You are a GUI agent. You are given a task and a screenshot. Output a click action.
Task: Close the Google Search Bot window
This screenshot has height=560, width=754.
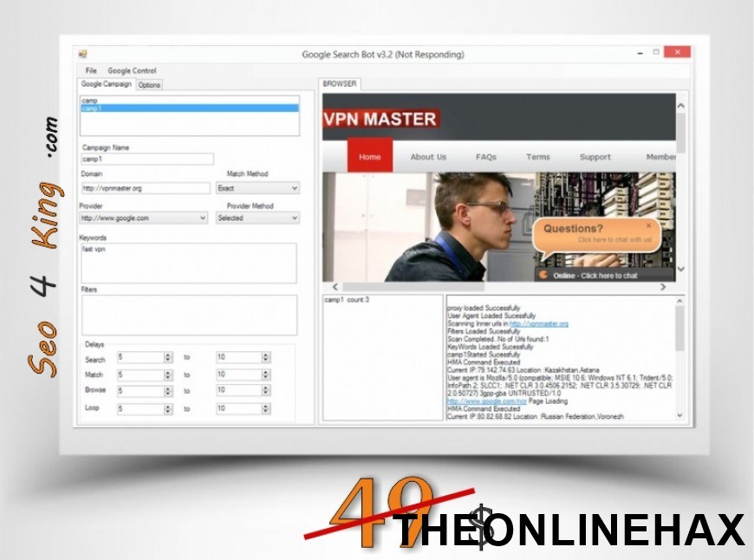pos(677,52)
